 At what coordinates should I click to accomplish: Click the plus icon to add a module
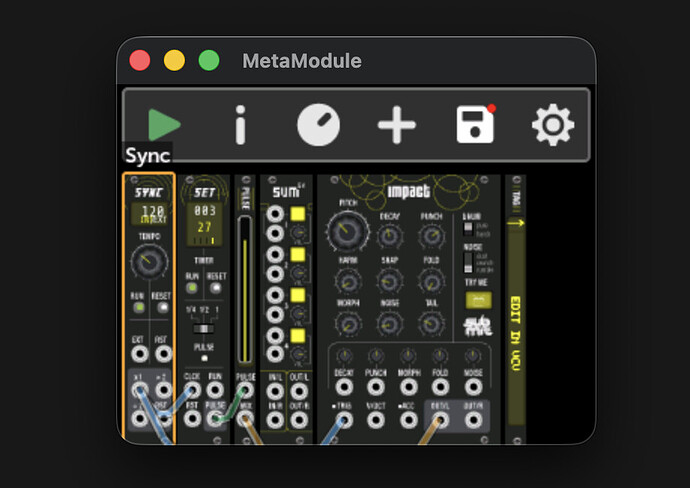[397, 125]
